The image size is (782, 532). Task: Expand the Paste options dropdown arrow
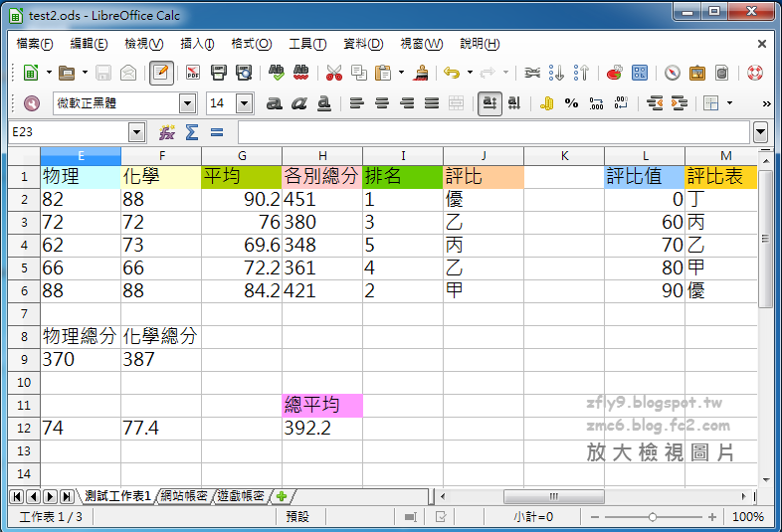click(x=402, y=73)
